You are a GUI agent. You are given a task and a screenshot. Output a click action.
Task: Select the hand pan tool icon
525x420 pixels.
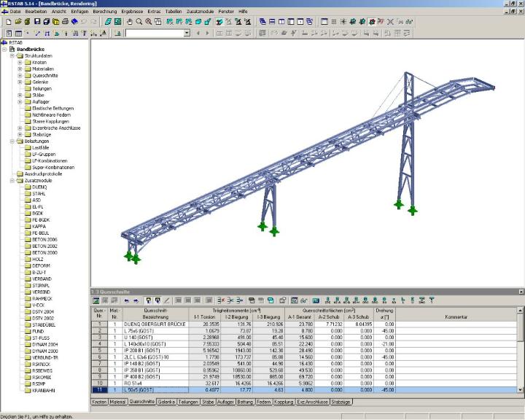point(130,22)
